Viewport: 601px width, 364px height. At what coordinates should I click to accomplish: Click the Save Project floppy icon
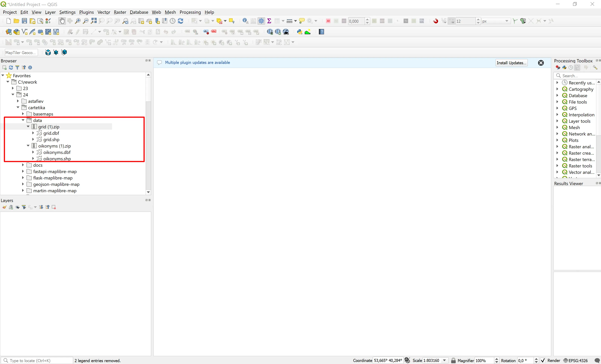(24, 21)
